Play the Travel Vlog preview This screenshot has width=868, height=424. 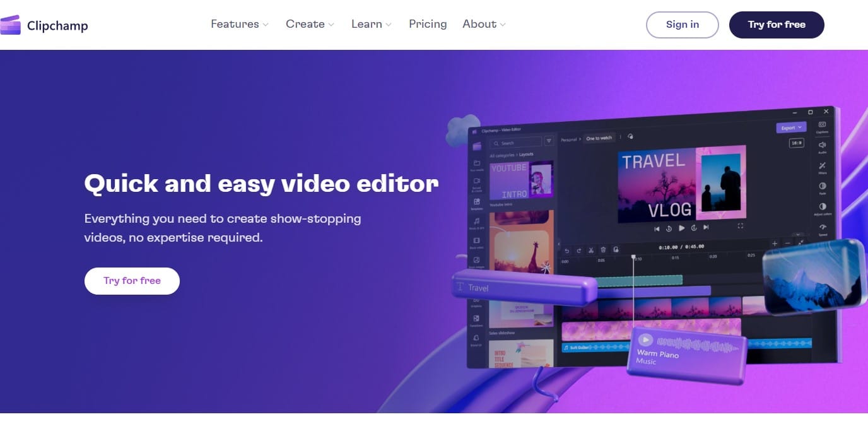point(681,228)
